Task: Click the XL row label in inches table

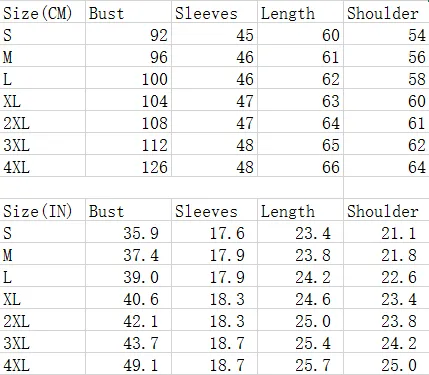Action: tap(42, 298)
